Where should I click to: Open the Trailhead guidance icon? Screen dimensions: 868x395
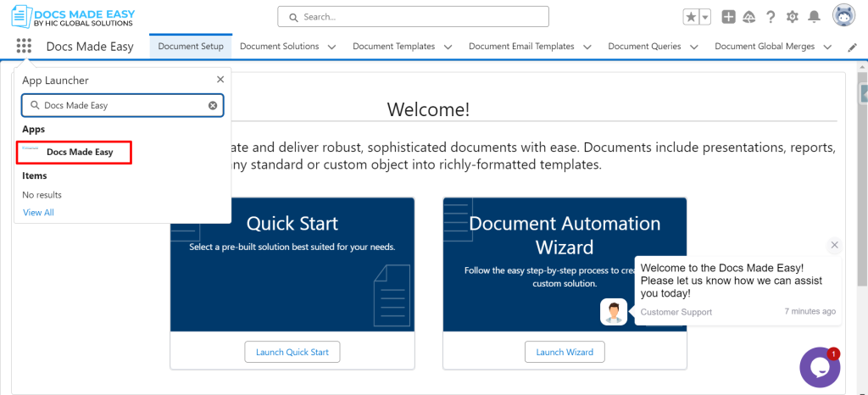[749, 17]
